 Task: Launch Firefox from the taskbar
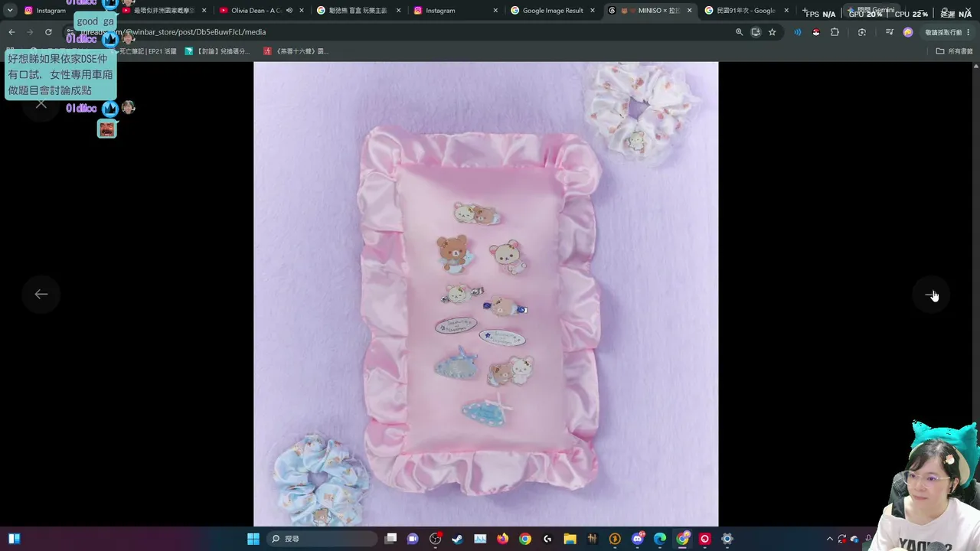click(502, 539)
